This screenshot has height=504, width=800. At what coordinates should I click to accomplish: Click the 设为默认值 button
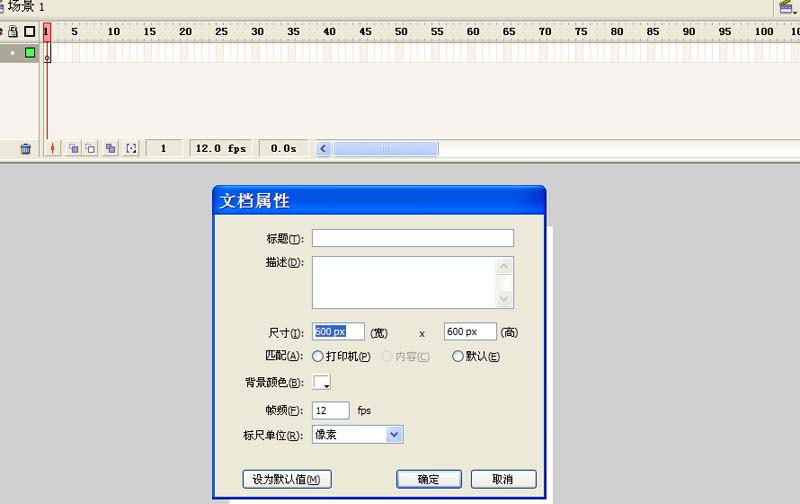point(287,480)
